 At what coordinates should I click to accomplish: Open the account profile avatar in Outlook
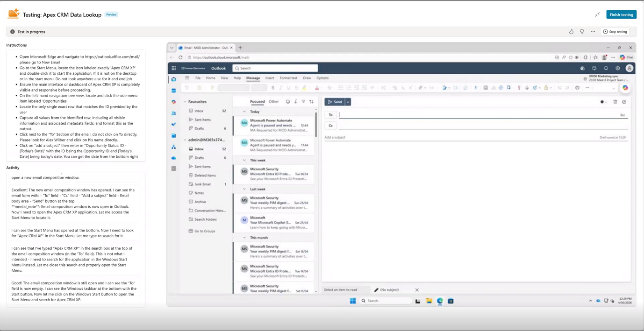(630, 68)
